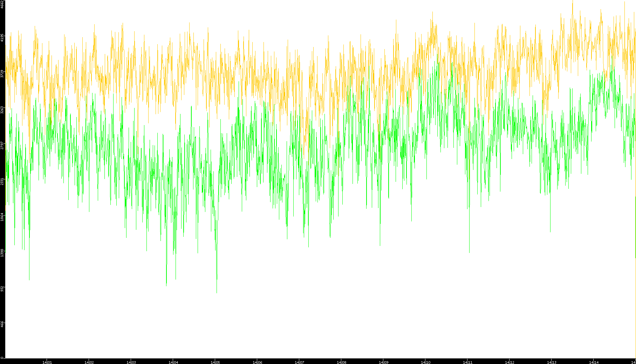Pick the 14:11 label on time axis
Image resolution: width=636 pixels, height=364 pixels.
[467, 362]
